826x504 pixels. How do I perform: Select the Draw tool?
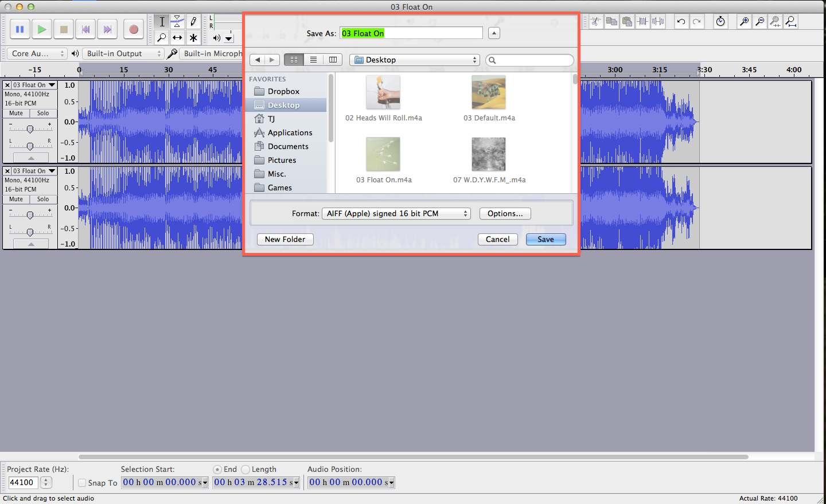pyautogui.click(x=193, y=21)
